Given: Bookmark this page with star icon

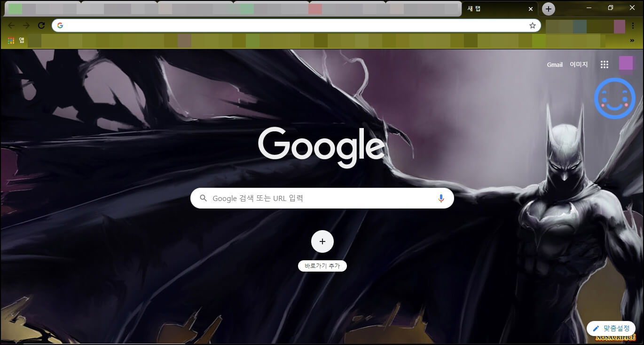Looking at the screenshot, I should (x=532, y=25).
